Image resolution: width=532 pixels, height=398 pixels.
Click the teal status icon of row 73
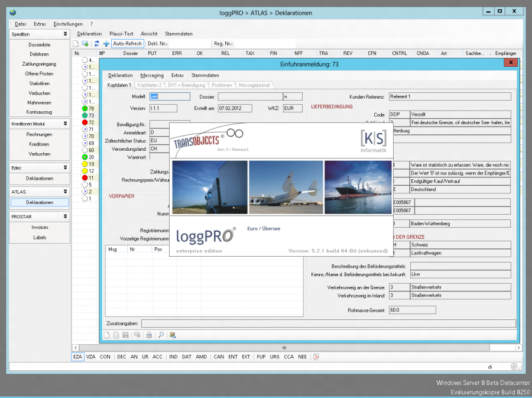85,115
